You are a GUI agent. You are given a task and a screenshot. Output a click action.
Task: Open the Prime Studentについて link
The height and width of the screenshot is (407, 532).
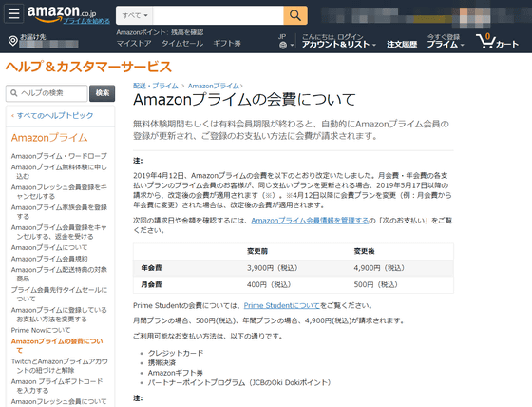[x=281, y=306]
